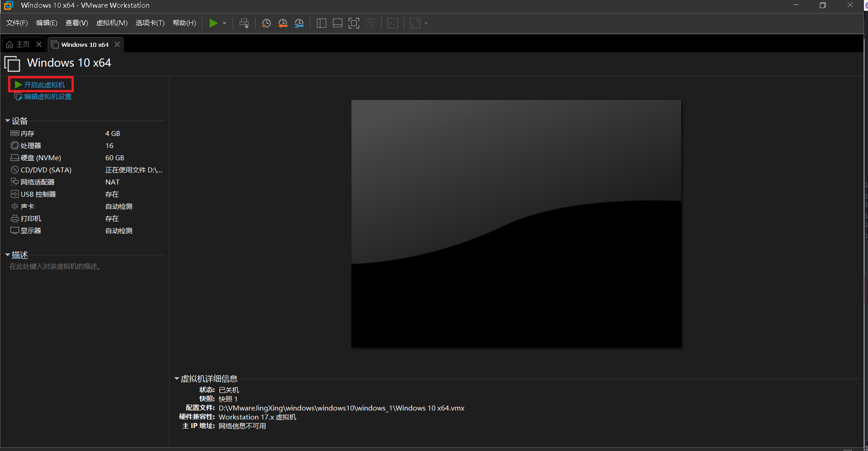This screenshot has width=868, height=451.
Task: Close the 主页 tab
Action: pos(39,45)
